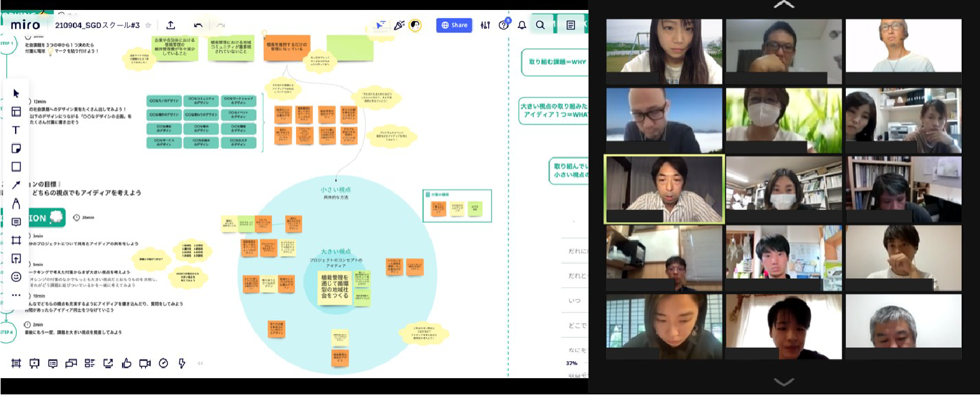This screenshot has width=980, height=395.
Task: Click the 大きい視点 heading in center circle
Action: [335, 252]
